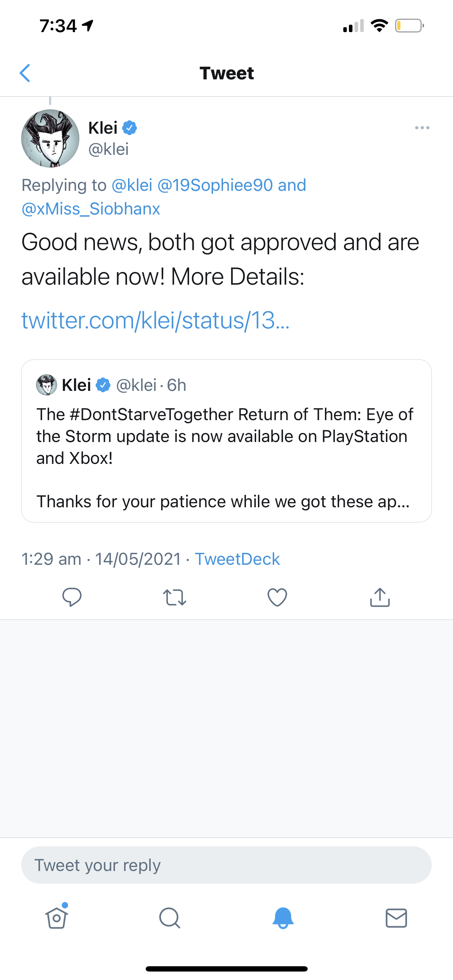Open the Search tab
The height and width of the screenshot is (980, 453).
click(x=170, y=918)
